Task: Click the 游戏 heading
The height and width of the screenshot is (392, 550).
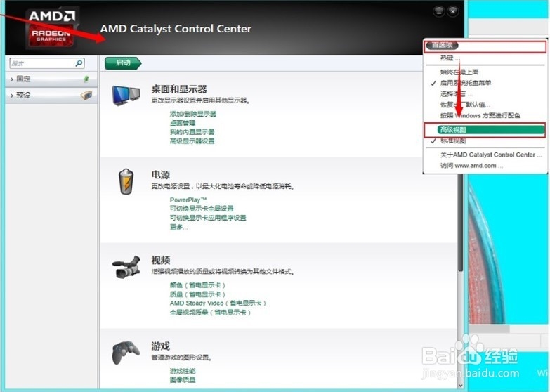Action: click(161, 346)
